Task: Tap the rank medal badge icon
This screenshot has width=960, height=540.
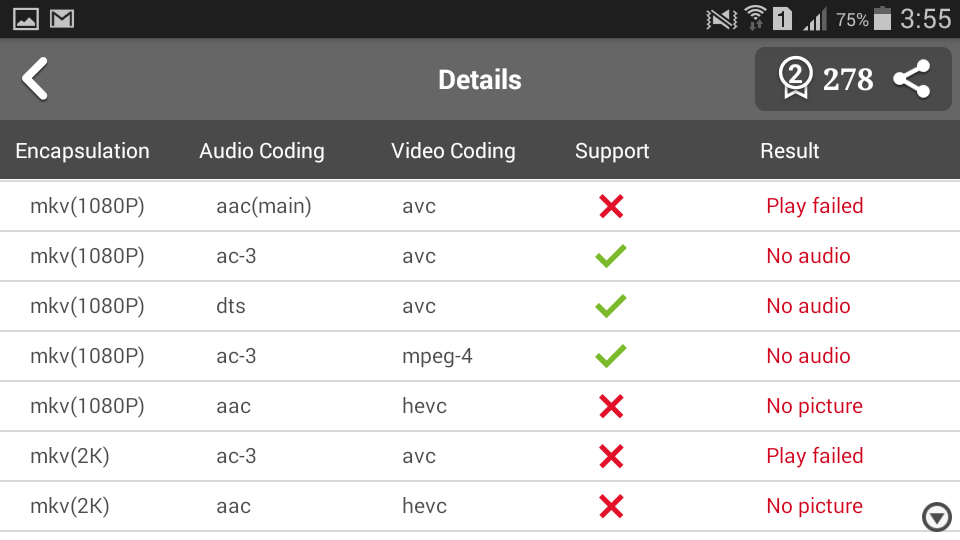Action: 795,79
